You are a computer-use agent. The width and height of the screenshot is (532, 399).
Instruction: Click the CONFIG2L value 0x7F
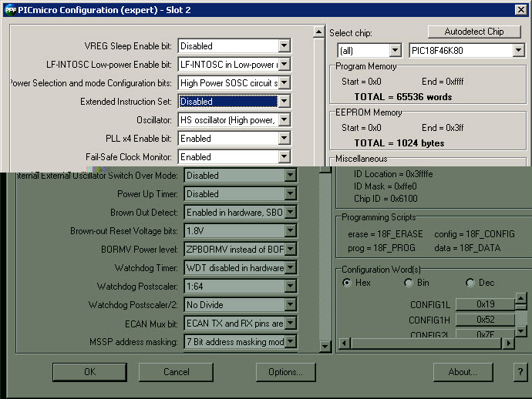(485, 334)
